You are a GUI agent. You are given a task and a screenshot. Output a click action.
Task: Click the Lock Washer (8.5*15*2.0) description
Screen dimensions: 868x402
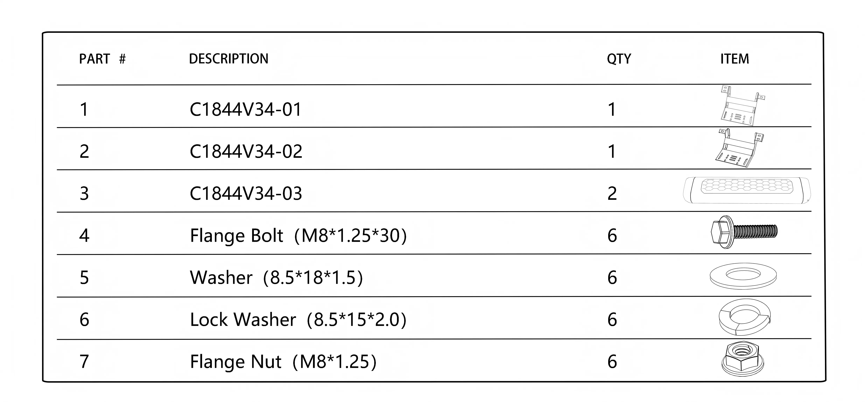[x=298, y=319]
